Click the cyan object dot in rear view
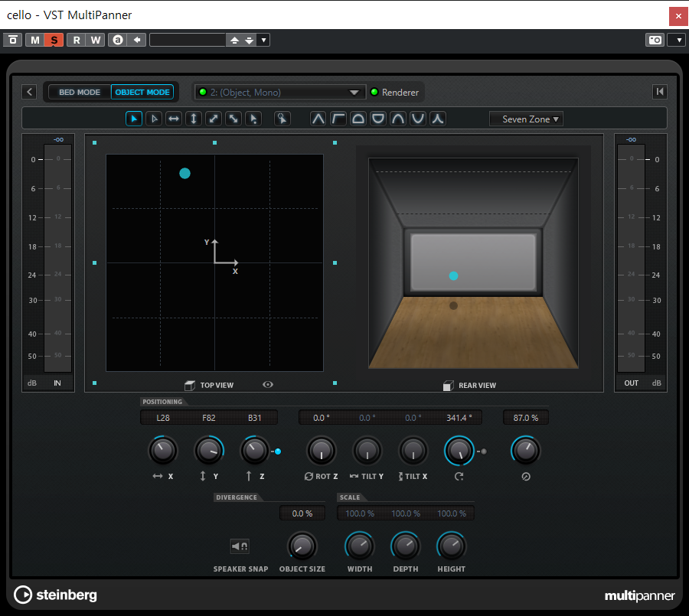 tap(453, 276)
